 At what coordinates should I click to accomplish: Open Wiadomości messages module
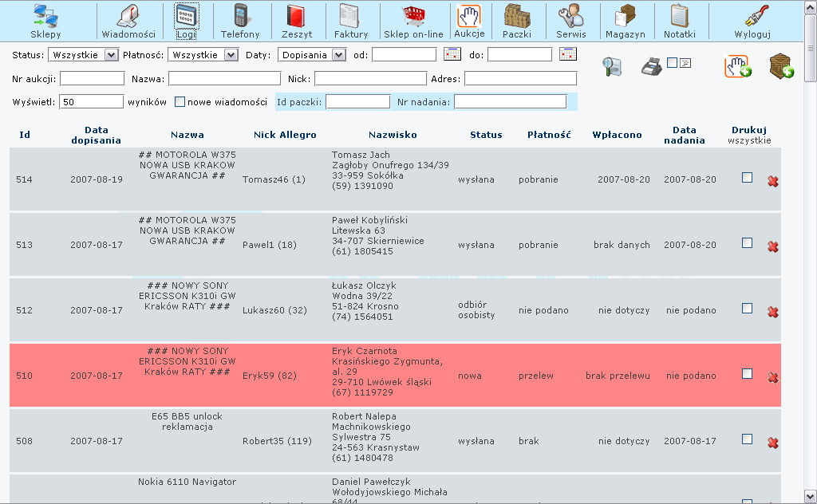click(128, 22)
